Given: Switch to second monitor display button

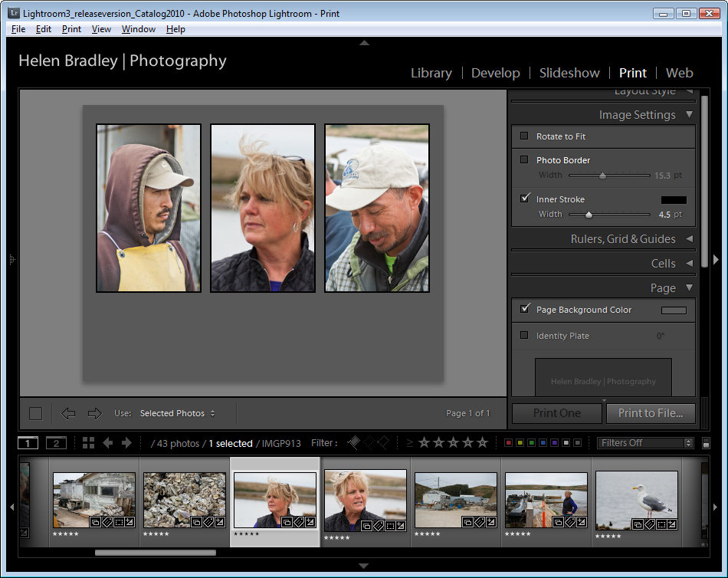Looking at the screenshot, I should point(56,443).
